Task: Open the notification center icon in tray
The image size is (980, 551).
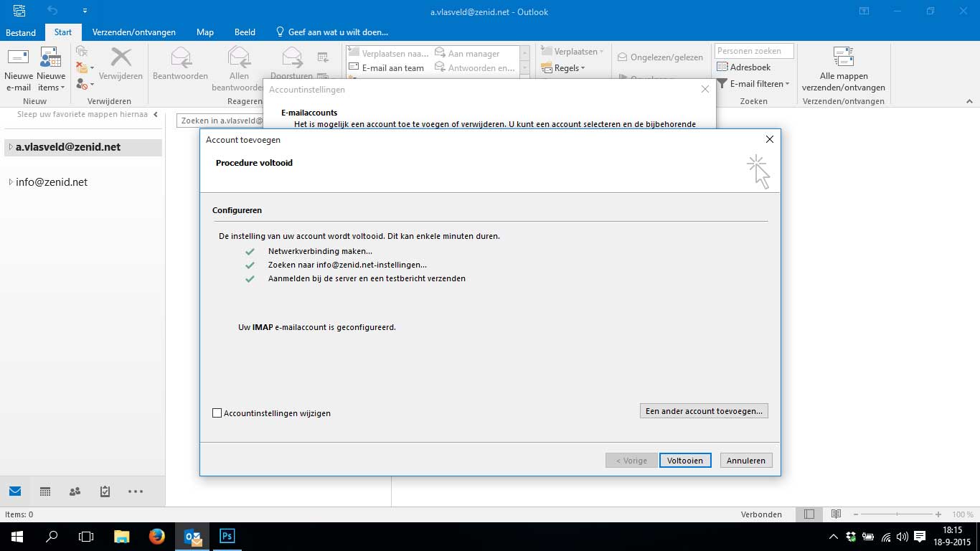Action: [x=920, y=537]
